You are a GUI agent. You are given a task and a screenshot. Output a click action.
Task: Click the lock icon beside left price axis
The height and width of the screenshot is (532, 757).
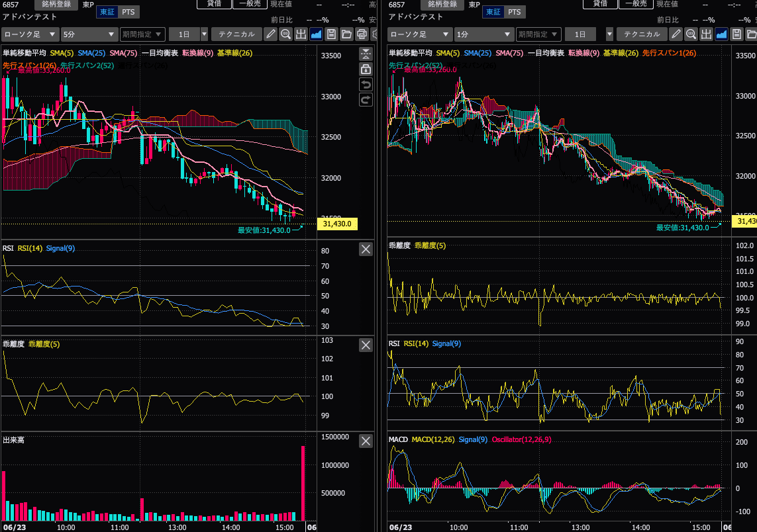tap(366, 69)
